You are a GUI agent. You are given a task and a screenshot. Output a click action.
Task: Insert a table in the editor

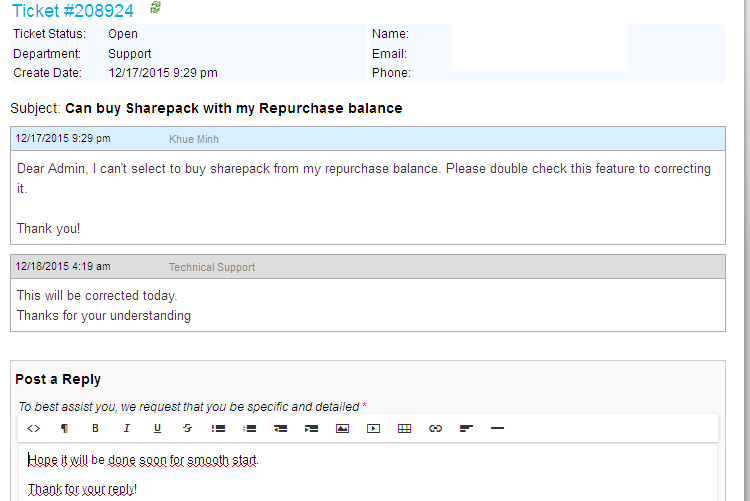coord(404,428)
